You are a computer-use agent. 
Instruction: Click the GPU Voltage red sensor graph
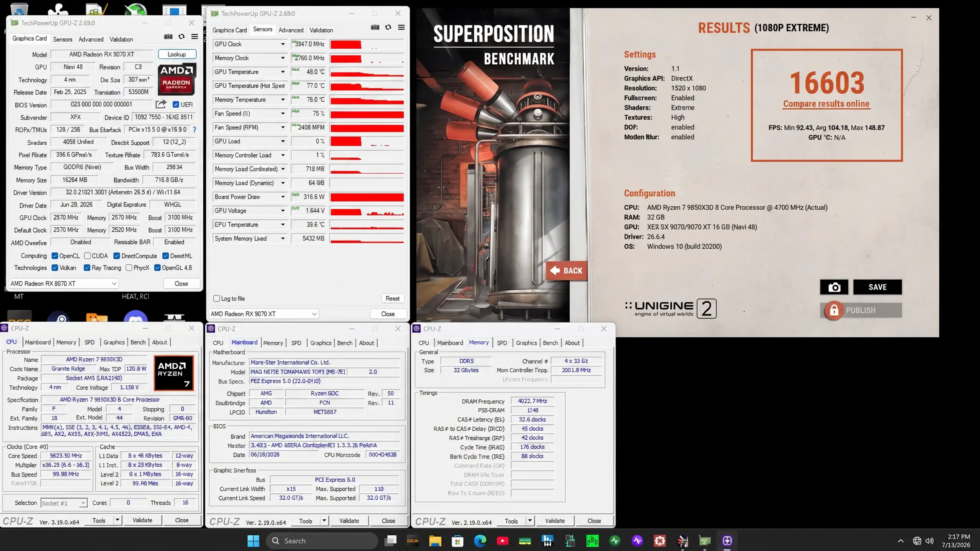tap(367, 211)
